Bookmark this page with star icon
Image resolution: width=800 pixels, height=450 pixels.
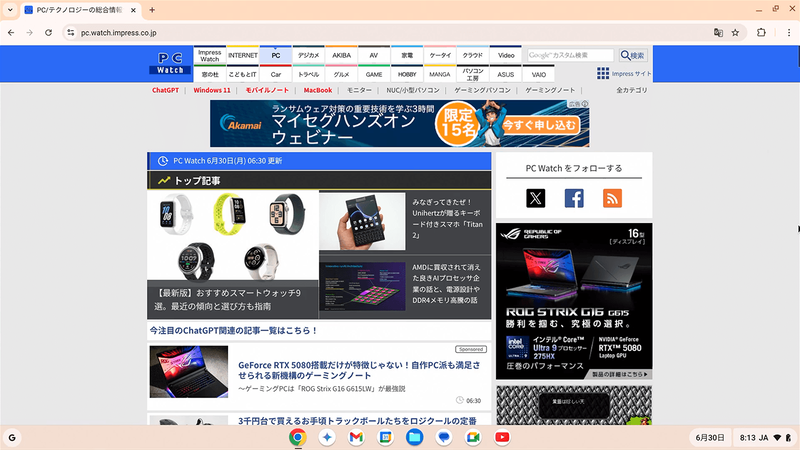(x=735, y=33)
